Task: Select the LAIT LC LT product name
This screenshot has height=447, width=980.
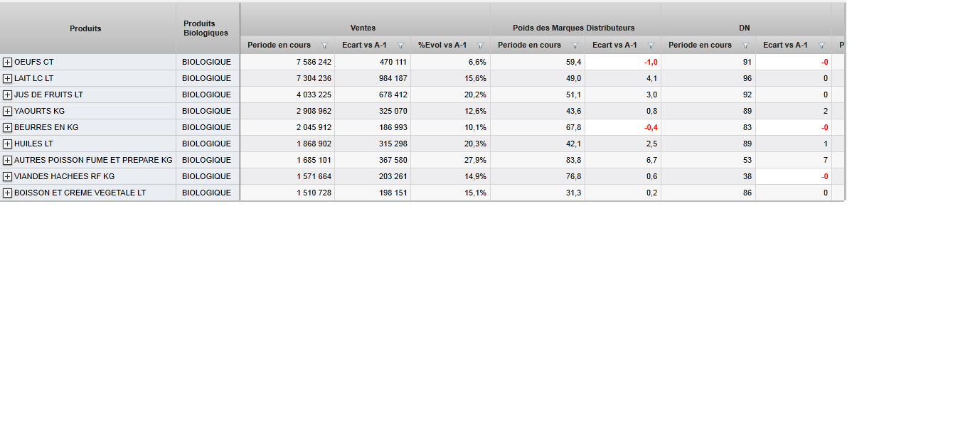Action: [x=33, y=79]
